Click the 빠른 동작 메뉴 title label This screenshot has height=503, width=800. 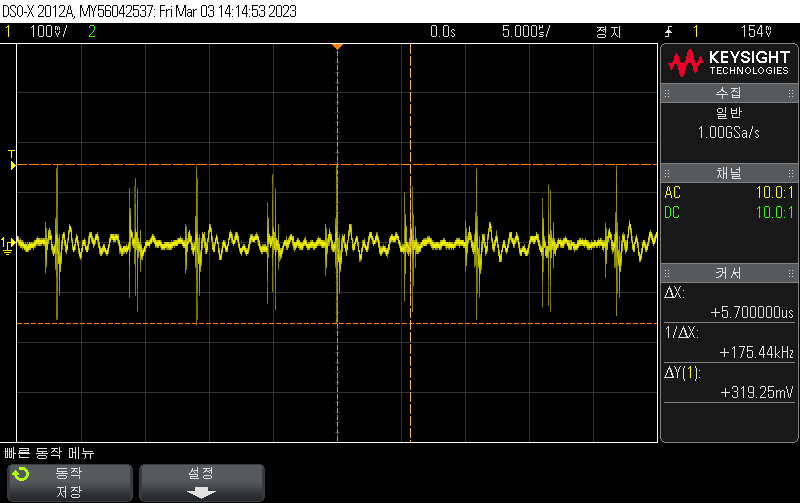[49, 453]
